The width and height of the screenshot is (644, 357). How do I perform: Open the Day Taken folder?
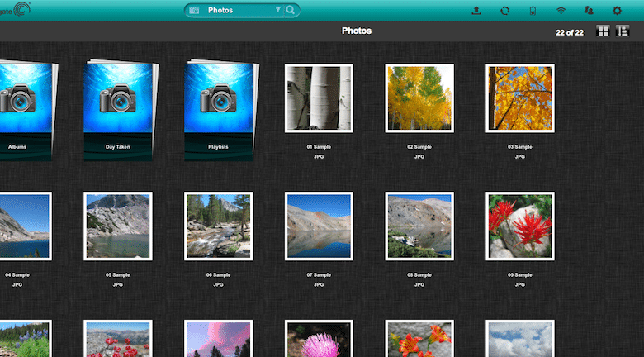tap(121, 110)
